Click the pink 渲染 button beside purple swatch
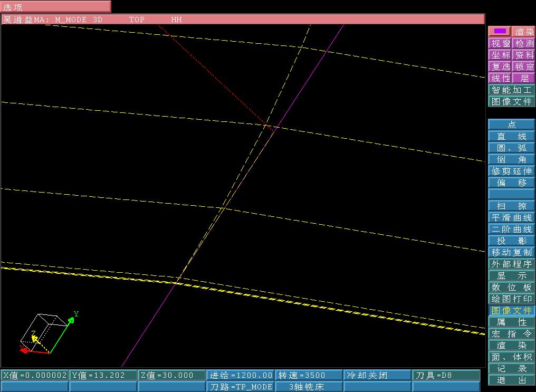 coord(523,32)
